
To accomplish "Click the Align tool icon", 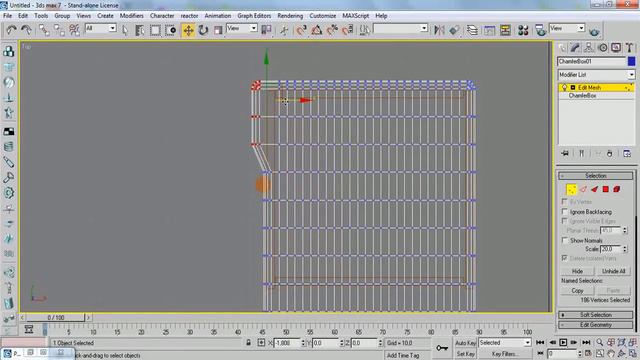I will 454,30.
